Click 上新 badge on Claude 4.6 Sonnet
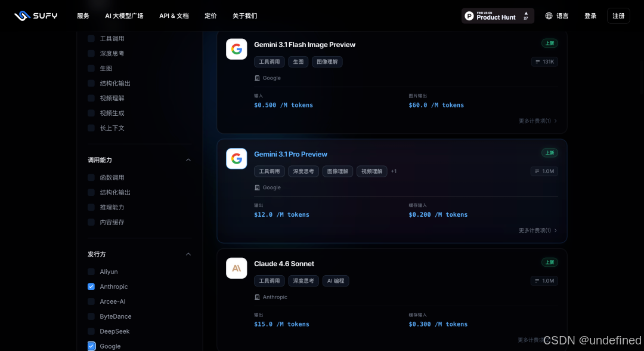The image size is (644, 351). coord(550,262)
